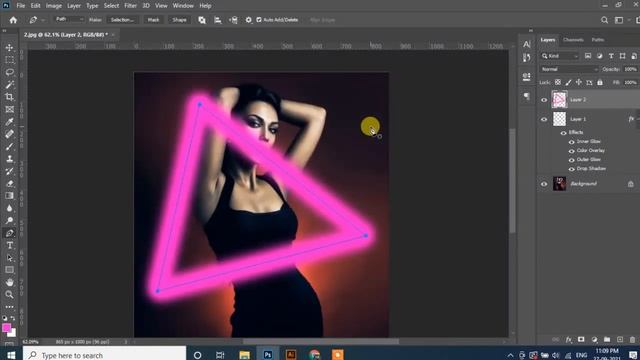Select the Blur tool
The width and height of the screenshot is (640, 360).
coord(9,208)
